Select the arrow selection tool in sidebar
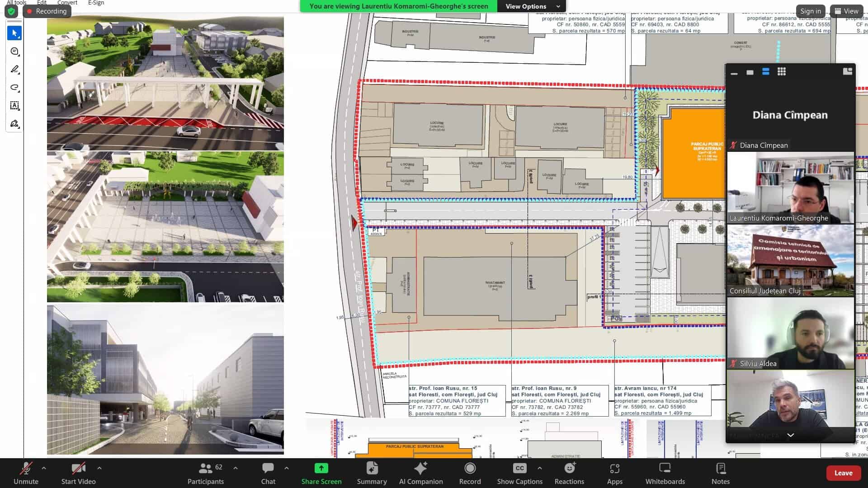Image resolution: width=868 pixels, height=488 pixels. pos(14,33)
